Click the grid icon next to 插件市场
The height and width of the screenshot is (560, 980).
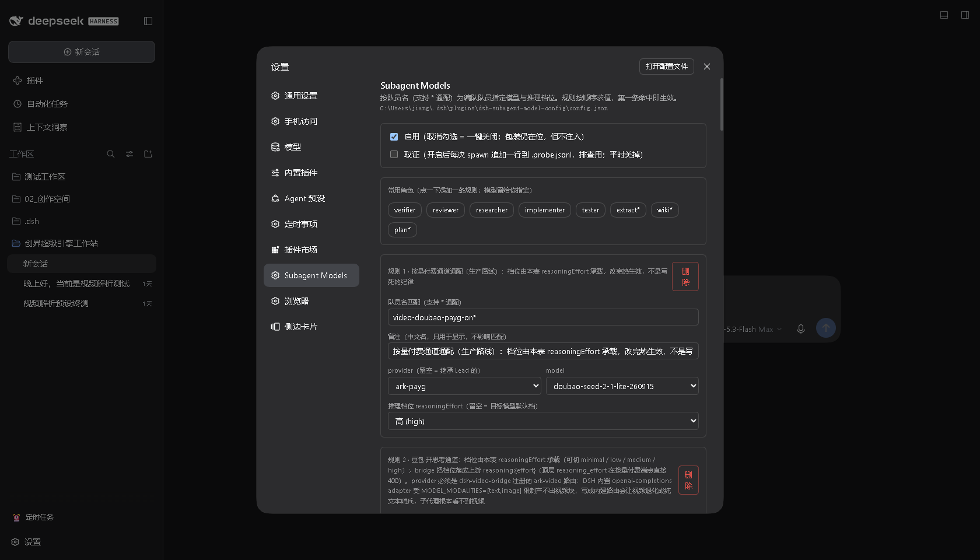275,250
